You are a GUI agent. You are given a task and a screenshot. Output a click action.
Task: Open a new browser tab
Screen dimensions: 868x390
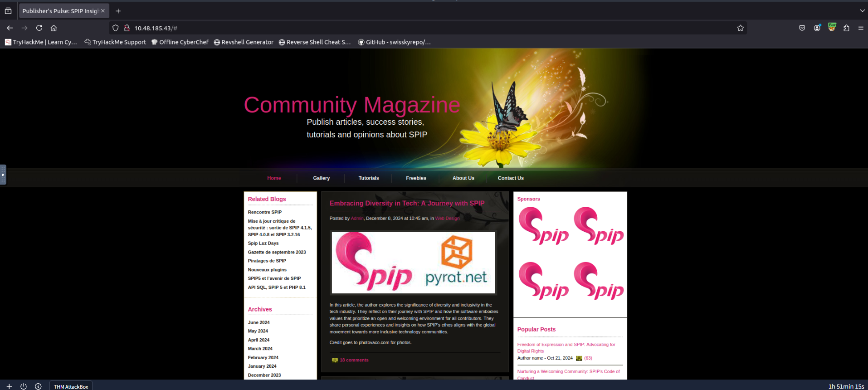[118, 11]
